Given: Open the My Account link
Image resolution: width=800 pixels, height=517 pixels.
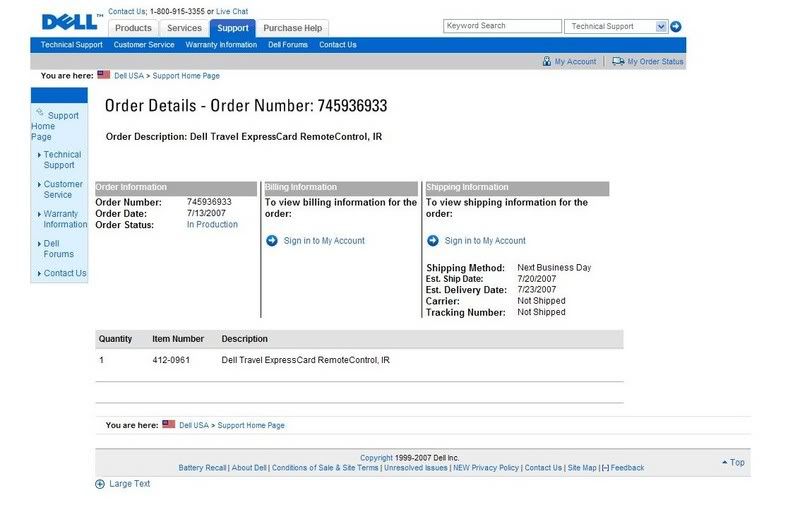Looking at the screenshot, I should [x=575, y=62].
